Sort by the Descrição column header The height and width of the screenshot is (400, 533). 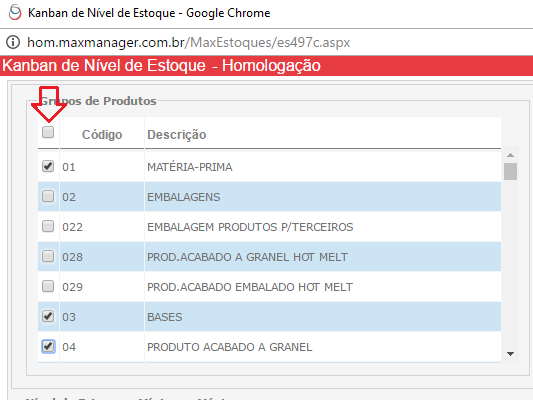(x=177, y=135)
